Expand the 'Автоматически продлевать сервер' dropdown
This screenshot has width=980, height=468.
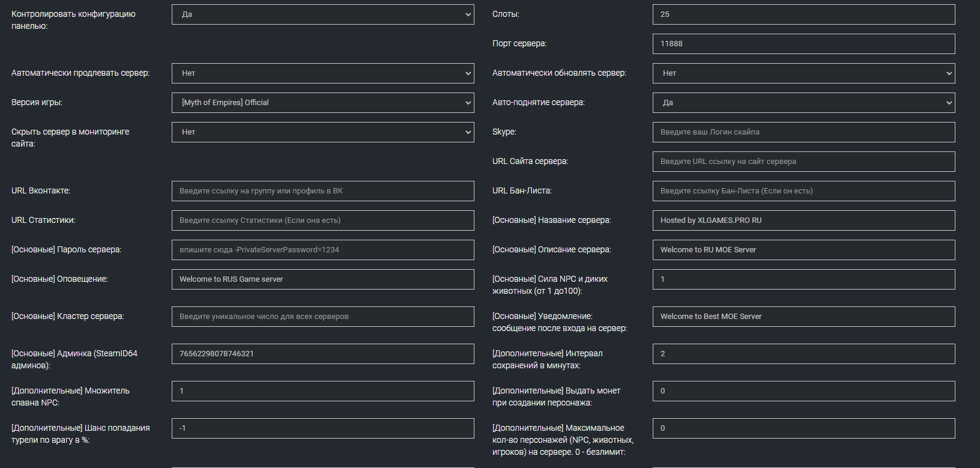(322, 73)
